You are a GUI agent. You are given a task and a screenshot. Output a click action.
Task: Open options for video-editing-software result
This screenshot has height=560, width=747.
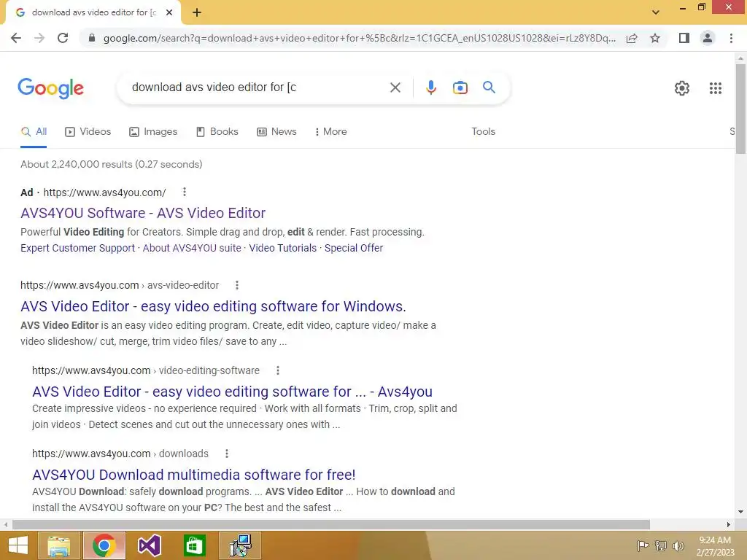[278, 370]
